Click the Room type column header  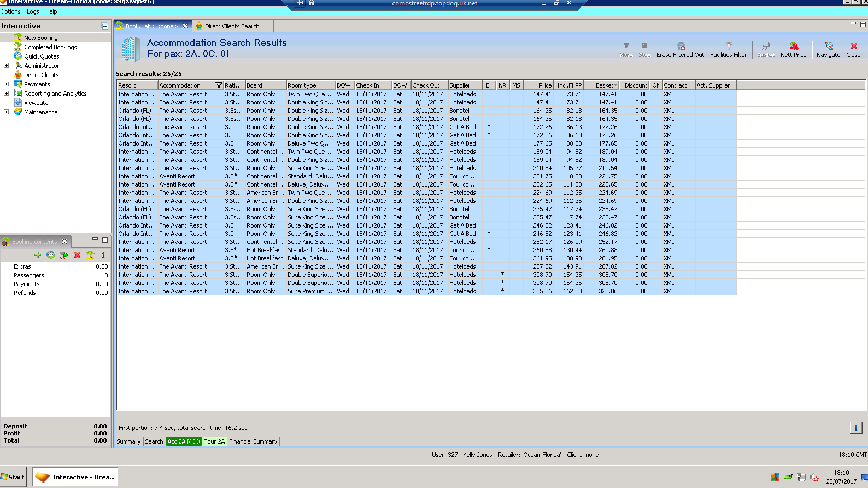[x=310, y=85]
